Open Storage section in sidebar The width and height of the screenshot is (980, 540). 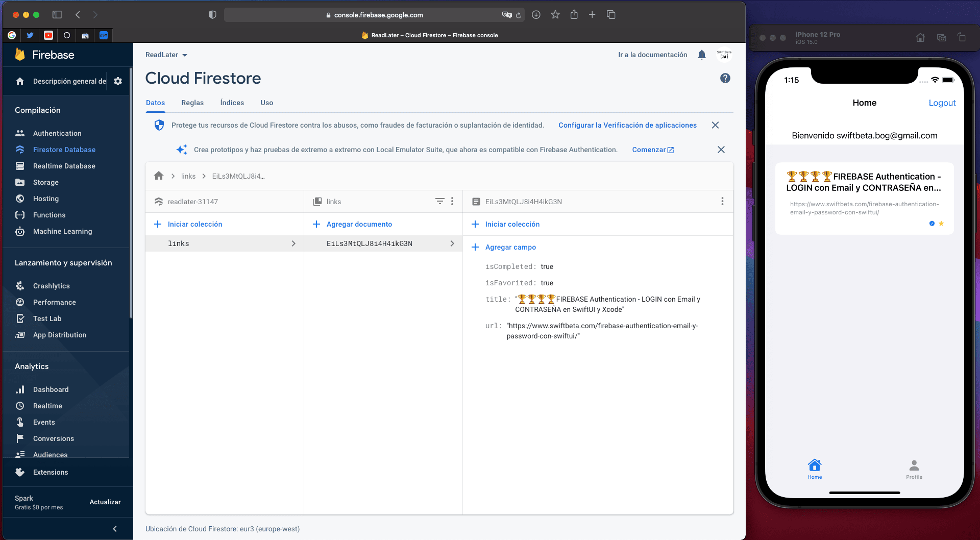click(45, 182)
